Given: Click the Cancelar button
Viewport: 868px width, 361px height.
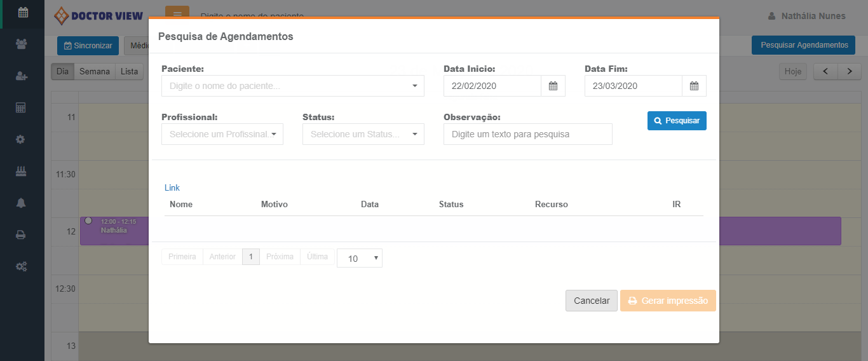Looking at the screenshot, I should pyautogui.click(x=591, y=301).
